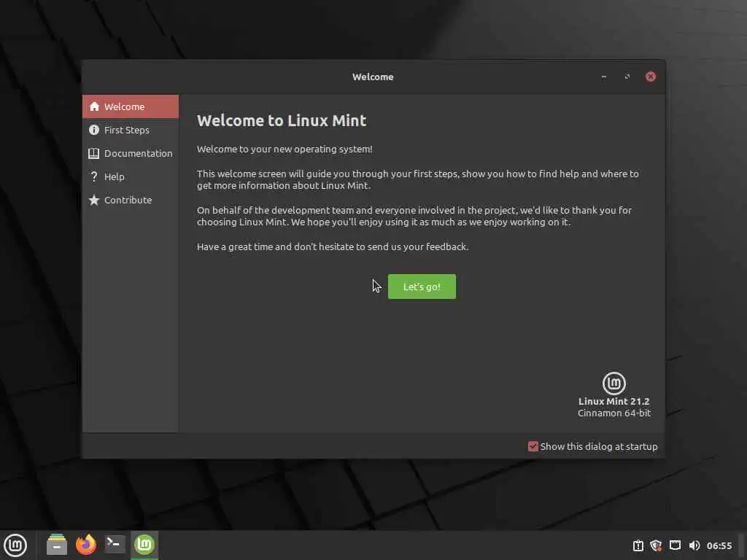Click the Welcome title in the titlebar

373,77
